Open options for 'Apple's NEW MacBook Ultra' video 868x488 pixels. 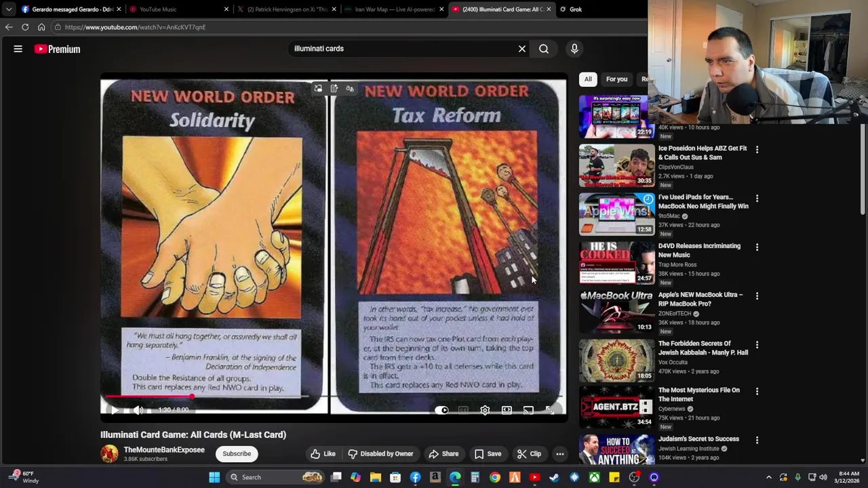tap(757, 296)
